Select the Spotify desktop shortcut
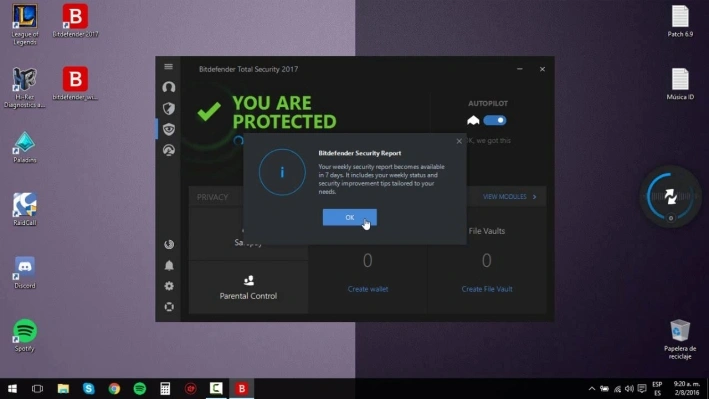Image resolution: width=709 pixels, height=399 pixels. 24,335
